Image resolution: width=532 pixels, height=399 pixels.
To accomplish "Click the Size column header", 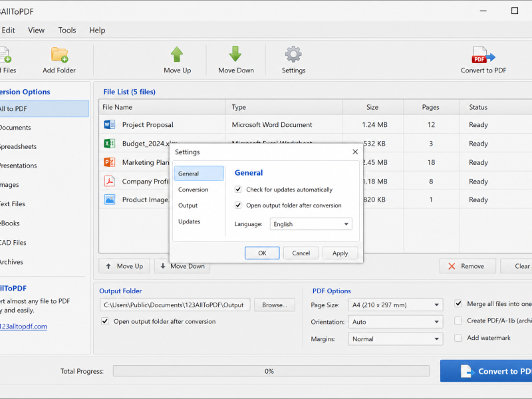I will [x=372, y=107].
